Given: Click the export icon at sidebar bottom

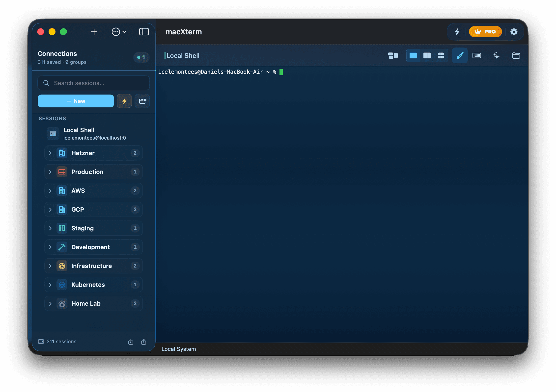Looking at the screenshot, I should coord(144,342).
